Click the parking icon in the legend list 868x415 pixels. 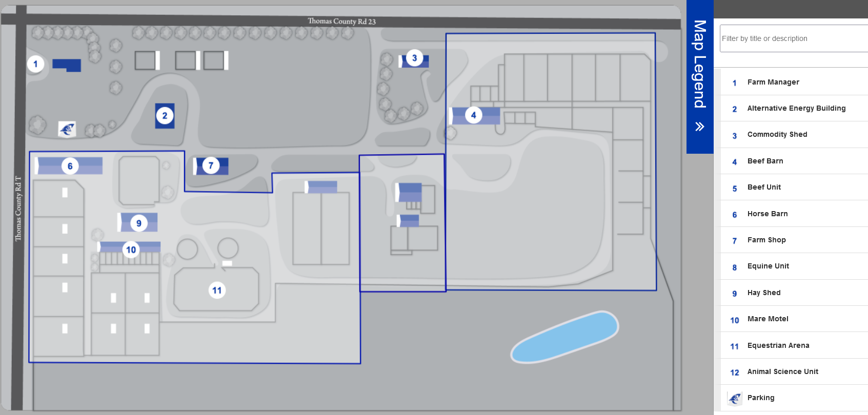tap(735, 398)
